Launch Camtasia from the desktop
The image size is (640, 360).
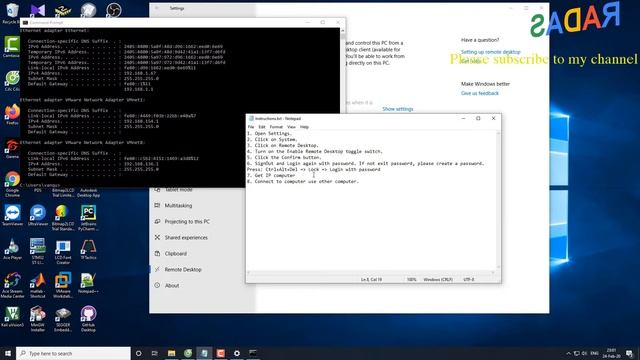click(x=12, y=47)
